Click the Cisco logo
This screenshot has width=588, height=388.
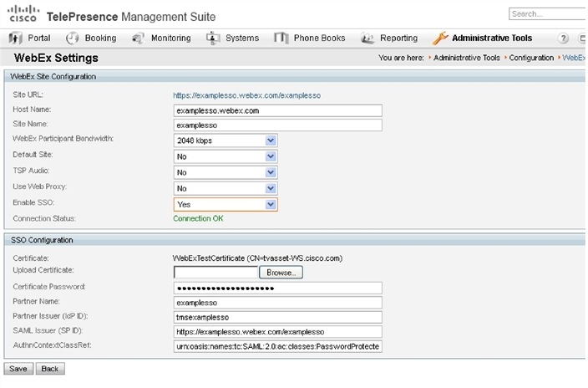tap(23, 13)
